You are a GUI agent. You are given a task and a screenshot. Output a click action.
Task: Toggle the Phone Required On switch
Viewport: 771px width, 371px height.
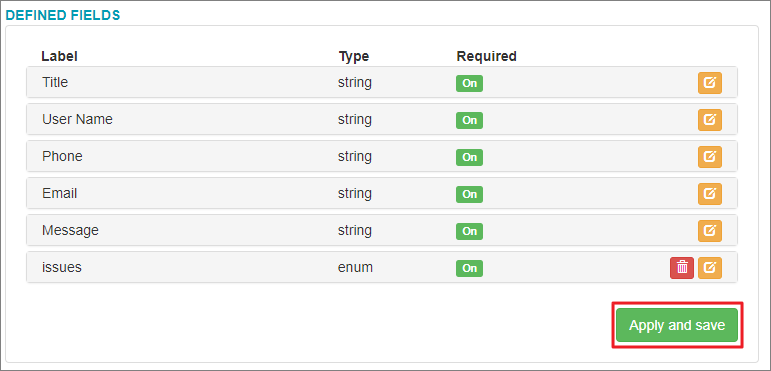pyautogui.click(x=470, y=157)
